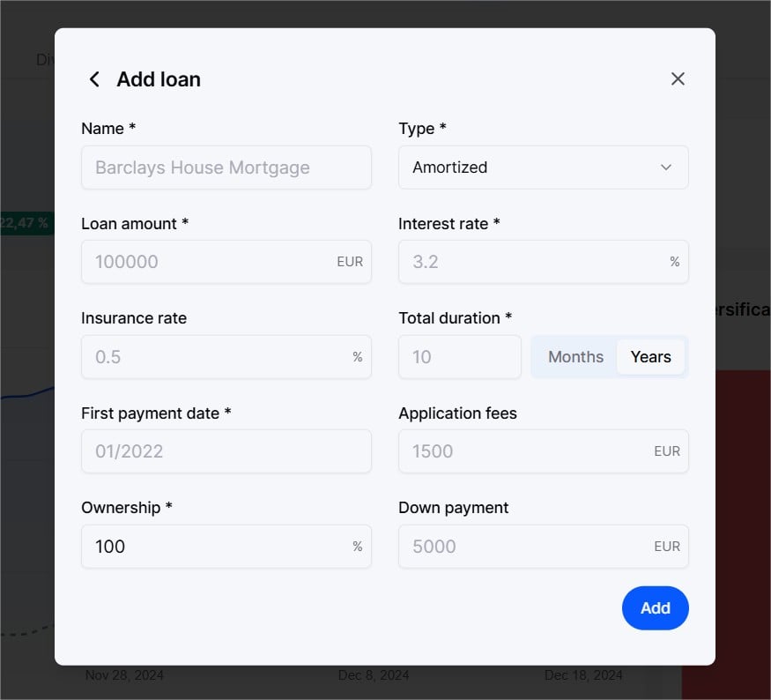Select Years as duration unit

coord(650,357)
